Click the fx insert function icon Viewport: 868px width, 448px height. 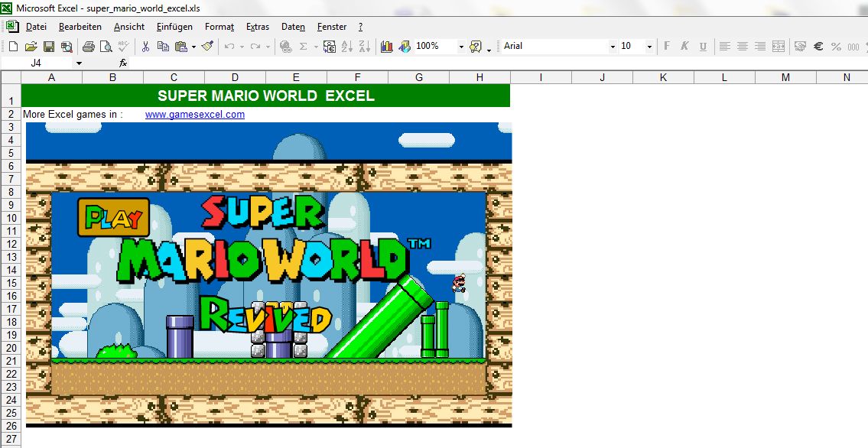pos(123,63)
